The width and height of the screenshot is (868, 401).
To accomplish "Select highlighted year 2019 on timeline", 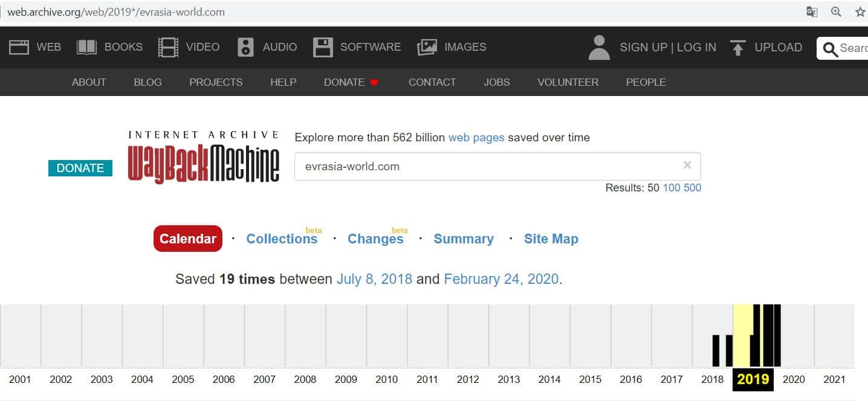I will tap(753, 379).
